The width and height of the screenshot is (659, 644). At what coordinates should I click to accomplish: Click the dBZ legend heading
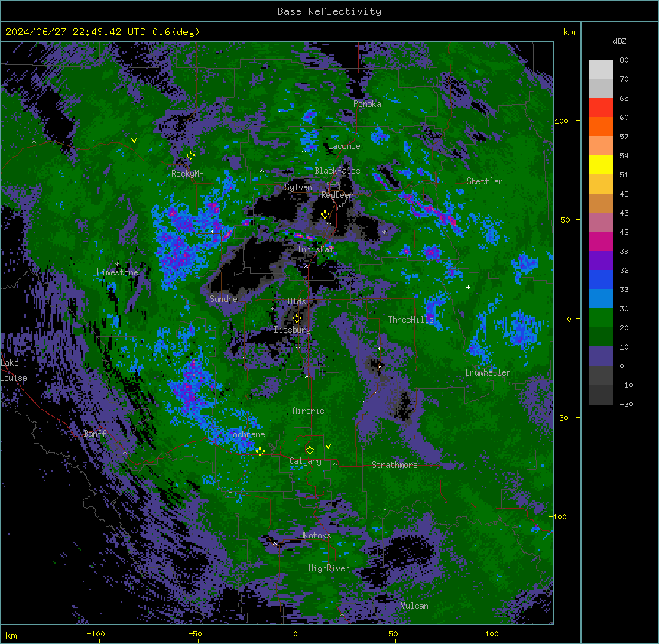[619, 41]
